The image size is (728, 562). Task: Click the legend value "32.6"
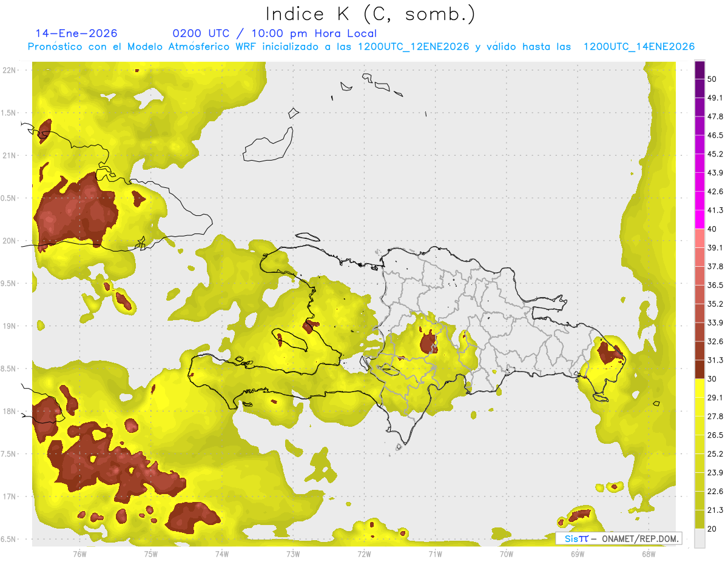pos(715,341)
